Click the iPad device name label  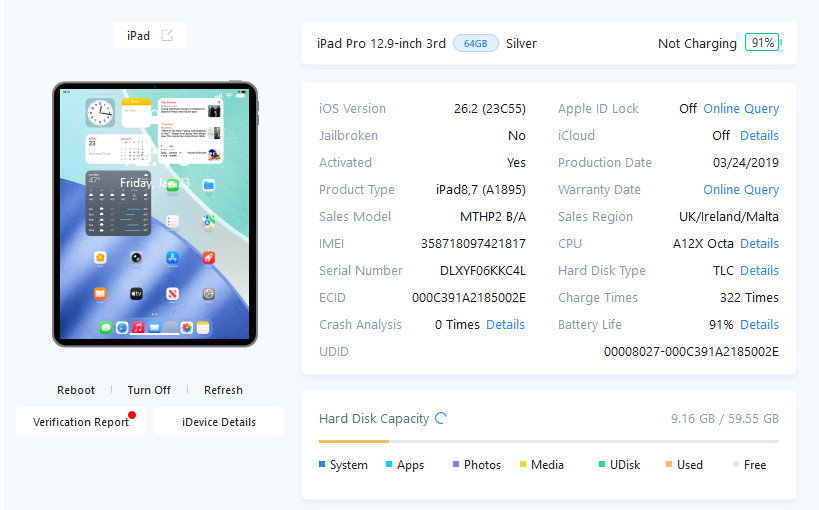click(138, 36)
